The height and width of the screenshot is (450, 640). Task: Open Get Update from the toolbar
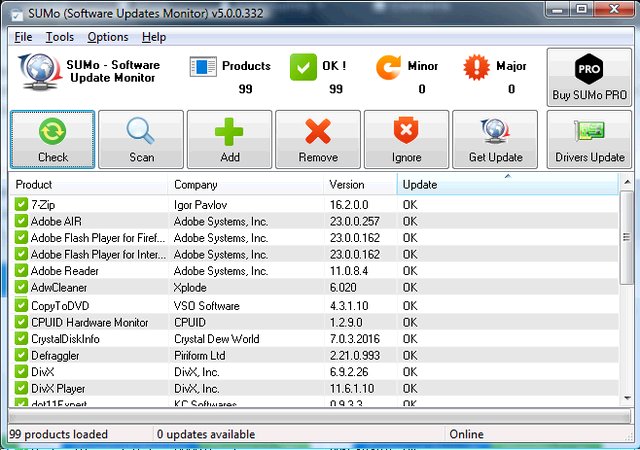click(x=495, y=139)
